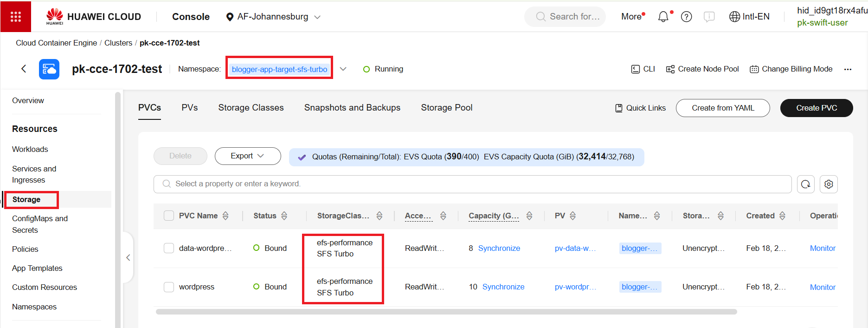Screen dimensions: 868x328
Task: Click Create from YAML button
Action: tap(723, 108)
